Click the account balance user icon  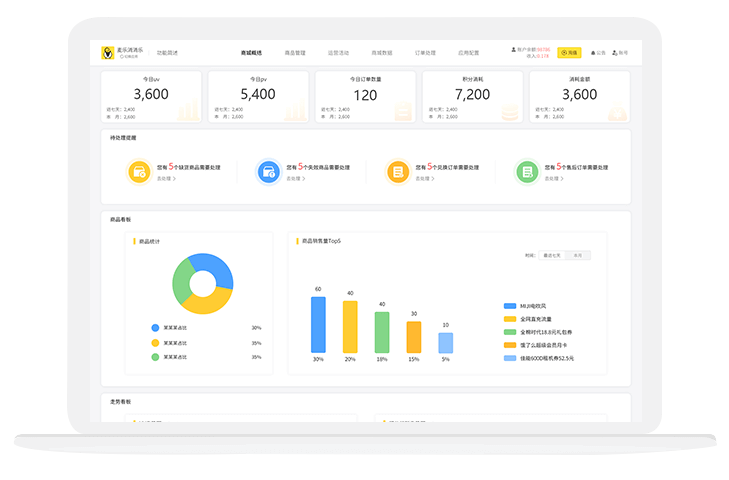click(x=513, y=49)
